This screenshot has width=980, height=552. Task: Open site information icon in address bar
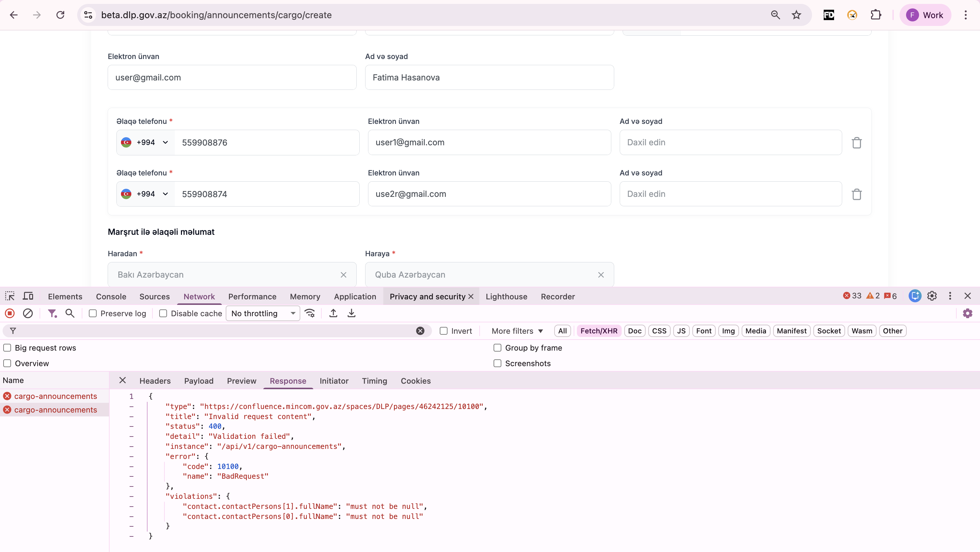(88, 15)
